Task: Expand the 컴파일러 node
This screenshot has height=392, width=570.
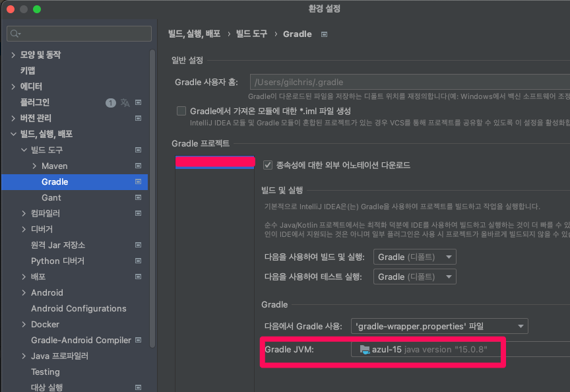Action: point(24,213)
